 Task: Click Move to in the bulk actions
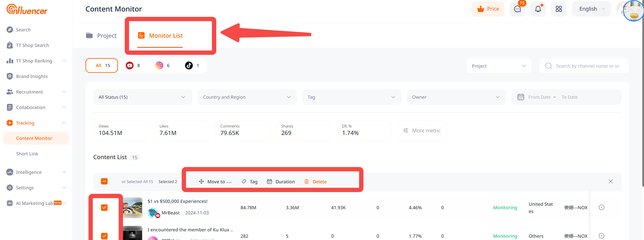[x=215, y=182]
